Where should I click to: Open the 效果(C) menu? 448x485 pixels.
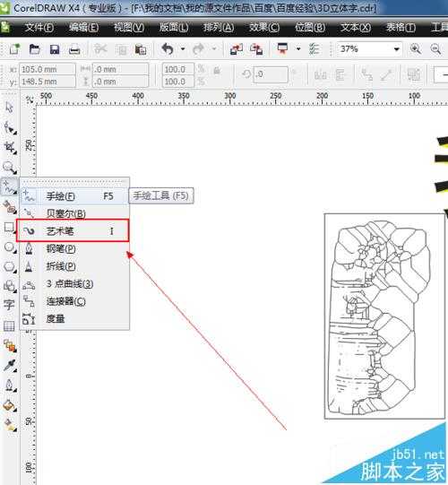[x=264, y=27]
